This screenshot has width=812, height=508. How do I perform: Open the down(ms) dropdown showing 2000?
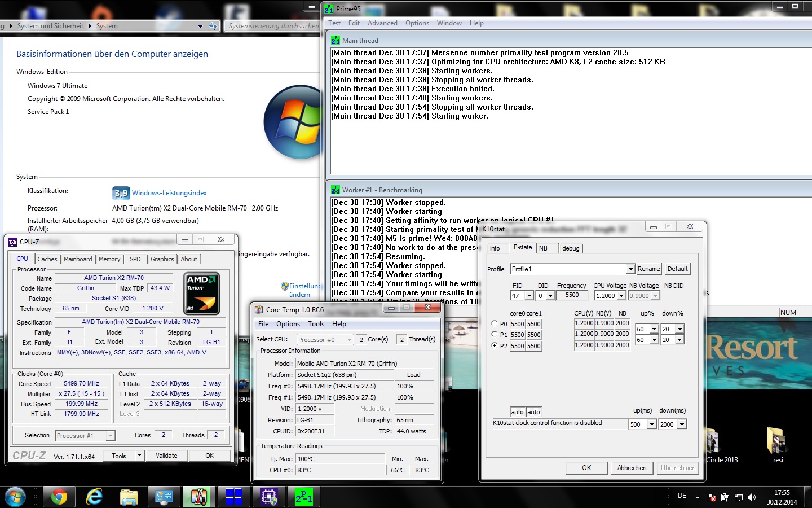click(x=682, y=424)
